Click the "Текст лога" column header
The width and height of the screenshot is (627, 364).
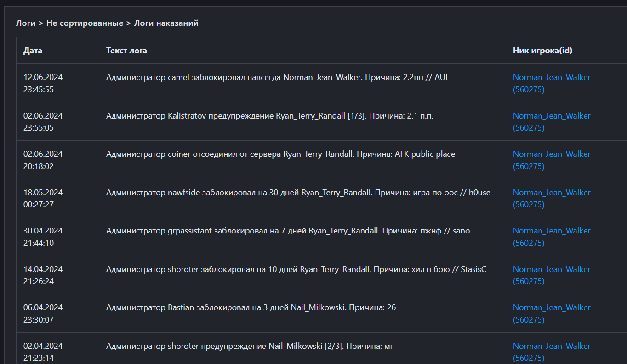coord(126,51)
